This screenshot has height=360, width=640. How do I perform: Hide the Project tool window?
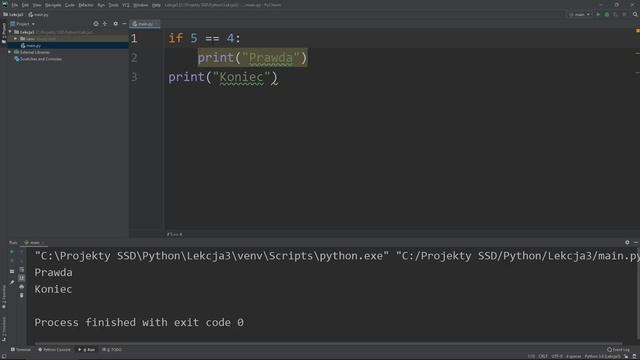click(x=124, y=24)
